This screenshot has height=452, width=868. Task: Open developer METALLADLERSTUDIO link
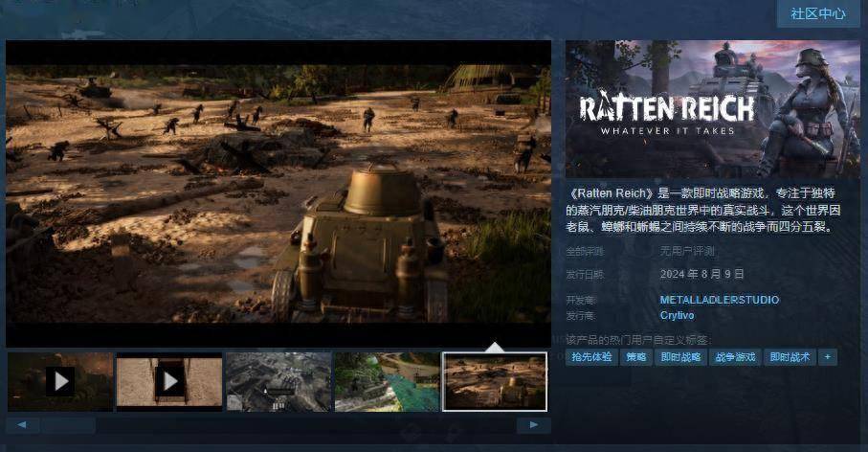(719, 300)
